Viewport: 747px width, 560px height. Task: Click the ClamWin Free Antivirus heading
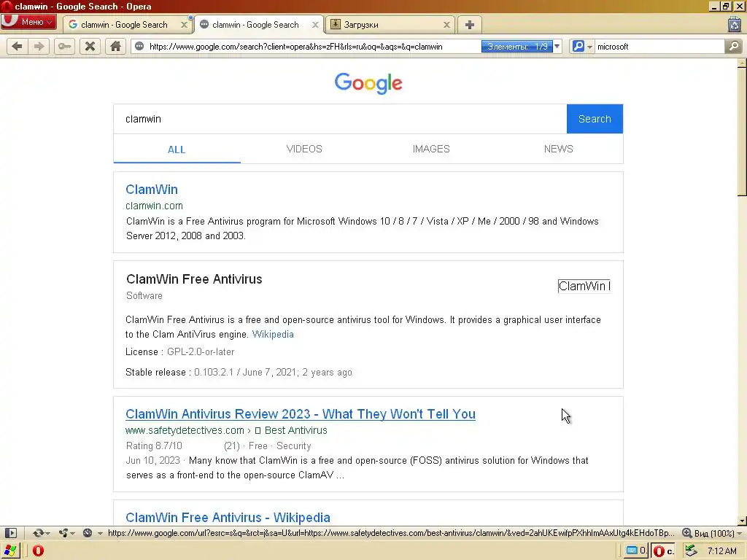click(194, 279)
